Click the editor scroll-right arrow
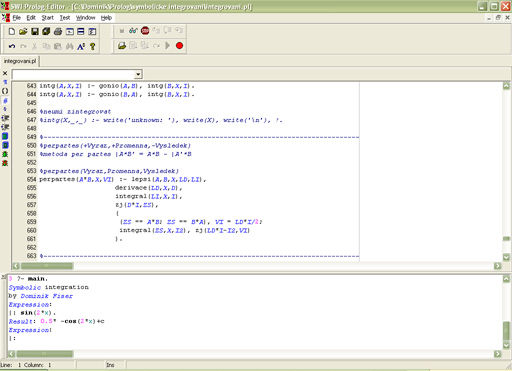 (498, 266)
